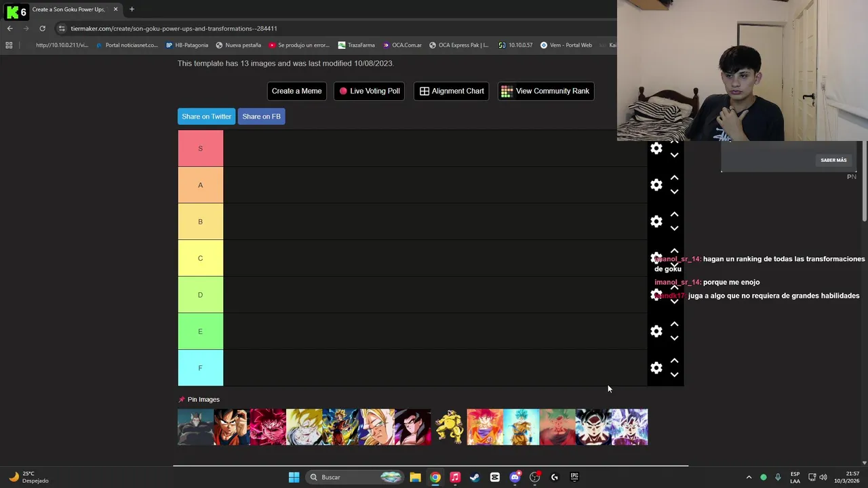Viewport: 868px width, 488px height.
Task: Select the red Kaioken Goku image
Action: (268, 427)
